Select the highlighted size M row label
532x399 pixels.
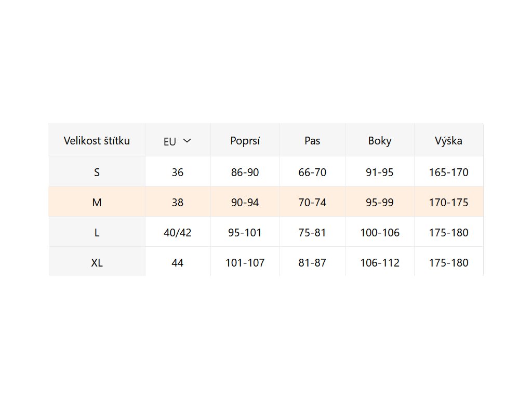97,203
